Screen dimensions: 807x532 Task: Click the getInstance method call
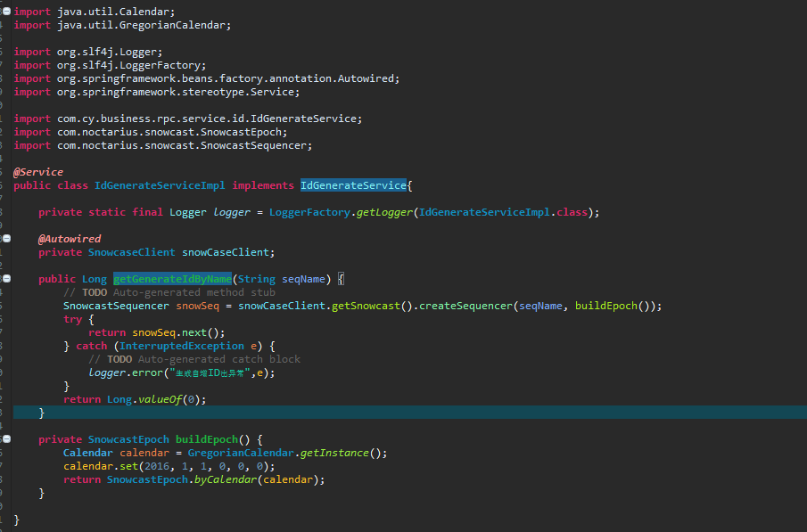point(334,453)
